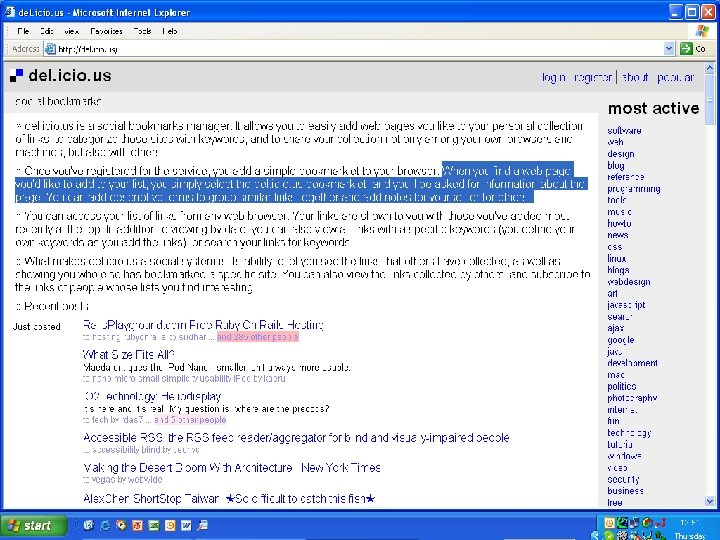Click the Show Desktop quick launch icon

click(x=89, y=525)
